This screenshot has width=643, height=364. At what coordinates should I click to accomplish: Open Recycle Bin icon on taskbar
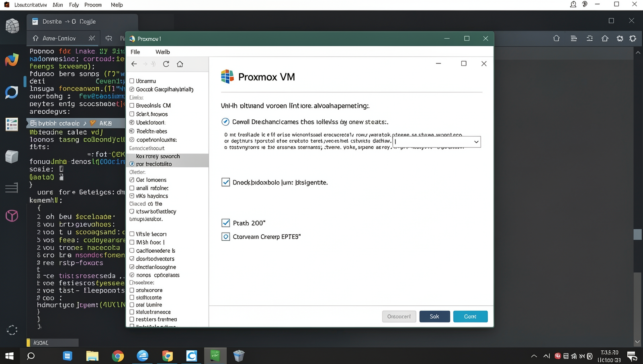239,356
